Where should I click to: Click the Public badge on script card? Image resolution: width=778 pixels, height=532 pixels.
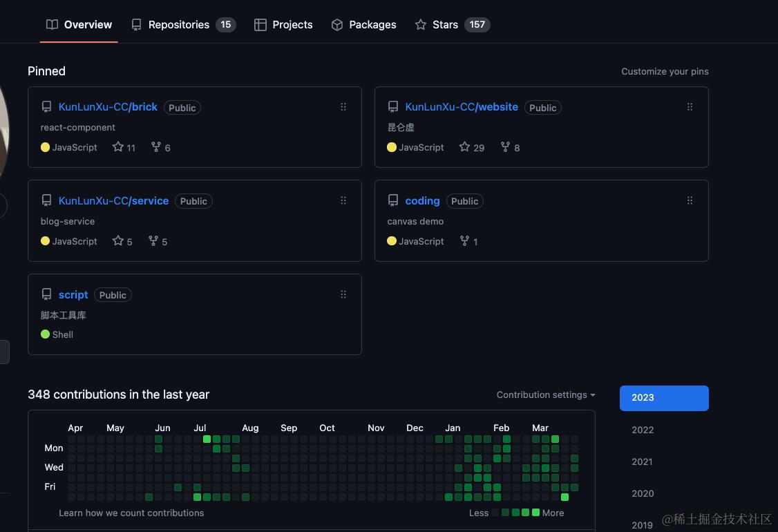pyautogui.click(x=113, y=295)
